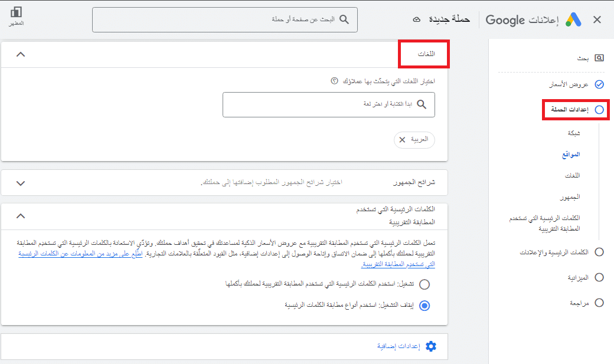
Task: Click the الكلمات الرئيسية والإعلانات label
Action: (x=554, y=252)
